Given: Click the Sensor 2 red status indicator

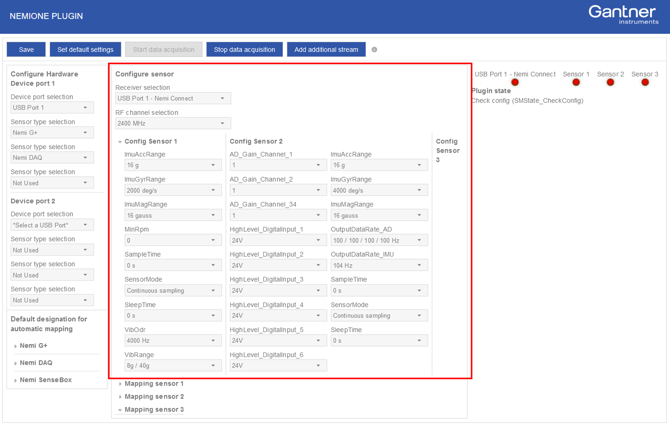Looking at the screenshot, I should click(x=610, y=82).
